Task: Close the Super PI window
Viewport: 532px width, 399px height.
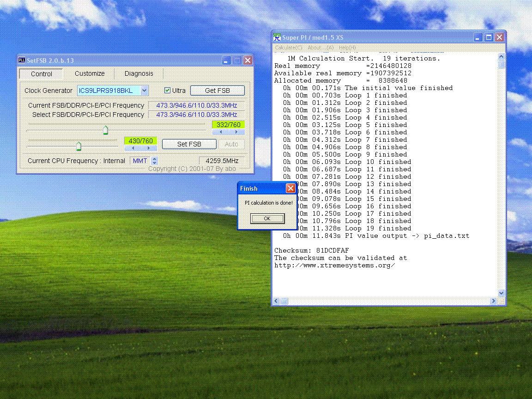Action: (499, 37)
